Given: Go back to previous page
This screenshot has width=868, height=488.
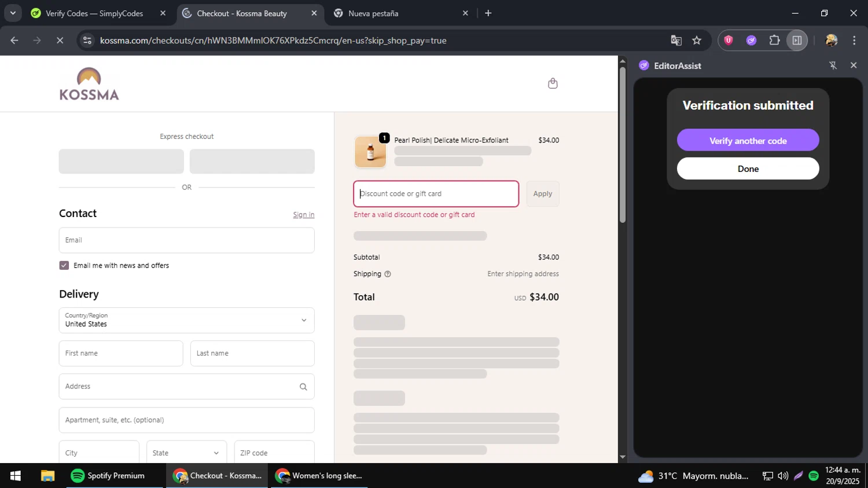Looking at the screenshot, I should click(x=14, y=41).
